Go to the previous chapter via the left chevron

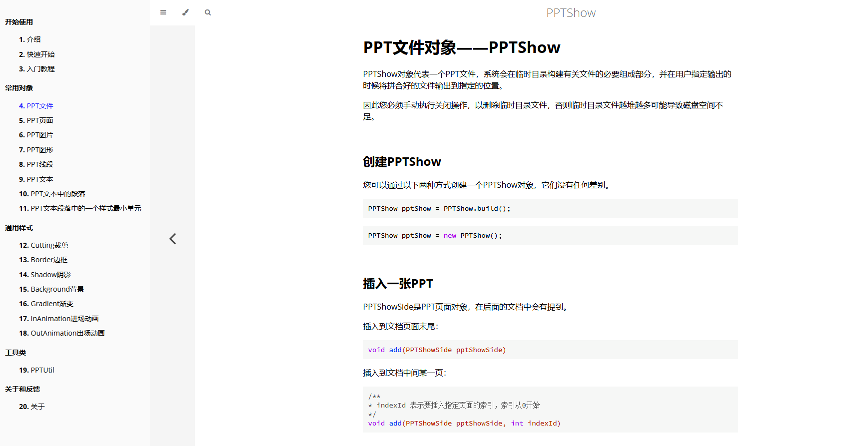(x=172, y=239)
